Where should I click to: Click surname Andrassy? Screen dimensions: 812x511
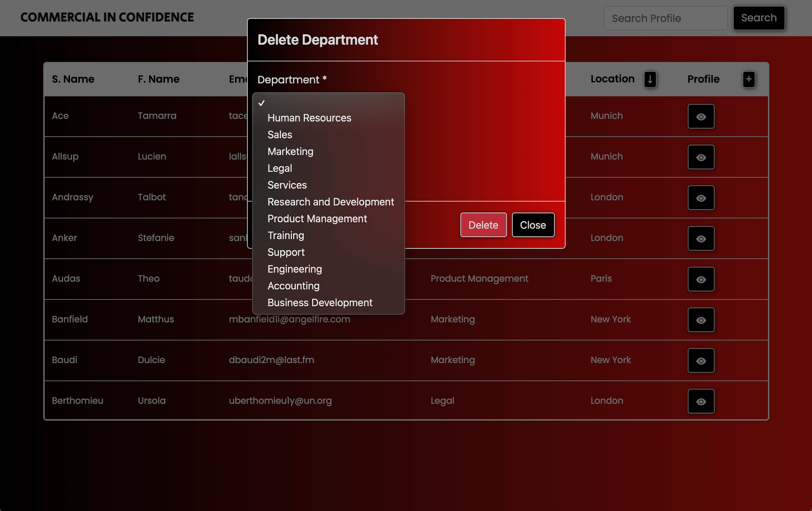click(x=72, y=197)
